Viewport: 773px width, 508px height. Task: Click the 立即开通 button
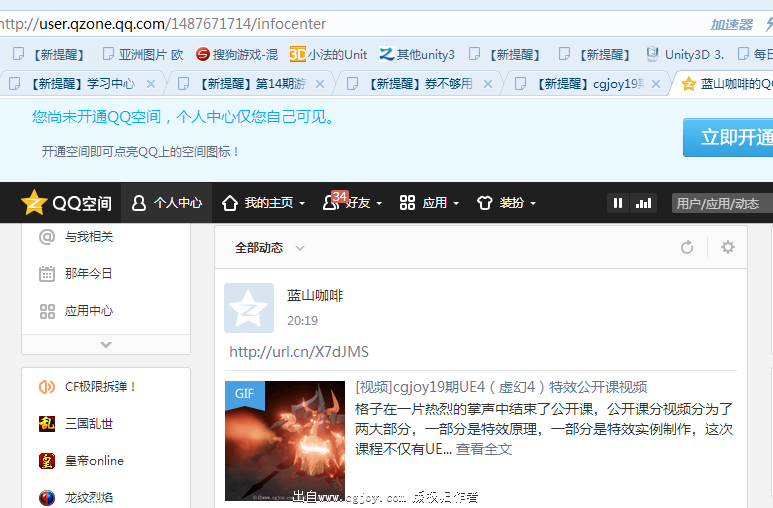pos(728,137)
